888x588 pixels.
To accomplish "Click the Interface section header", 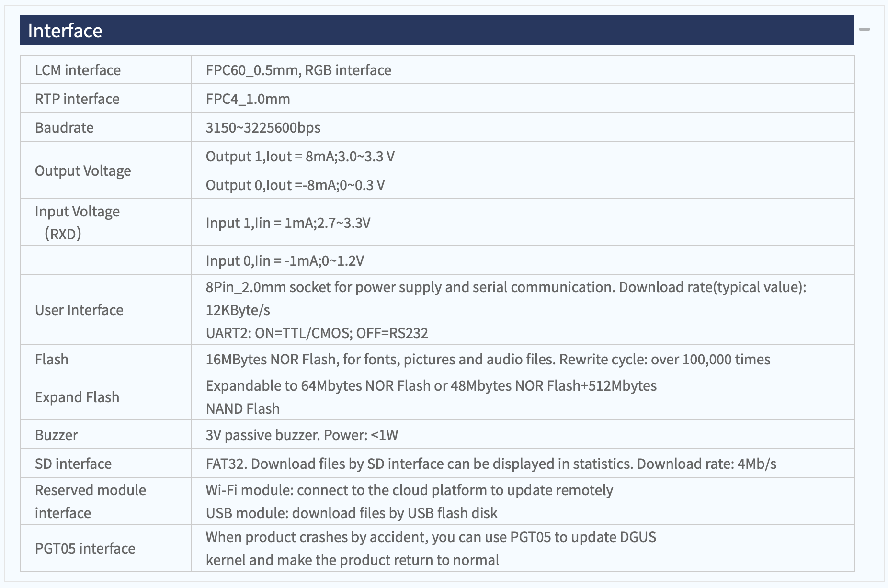I will tap(436, 30).
